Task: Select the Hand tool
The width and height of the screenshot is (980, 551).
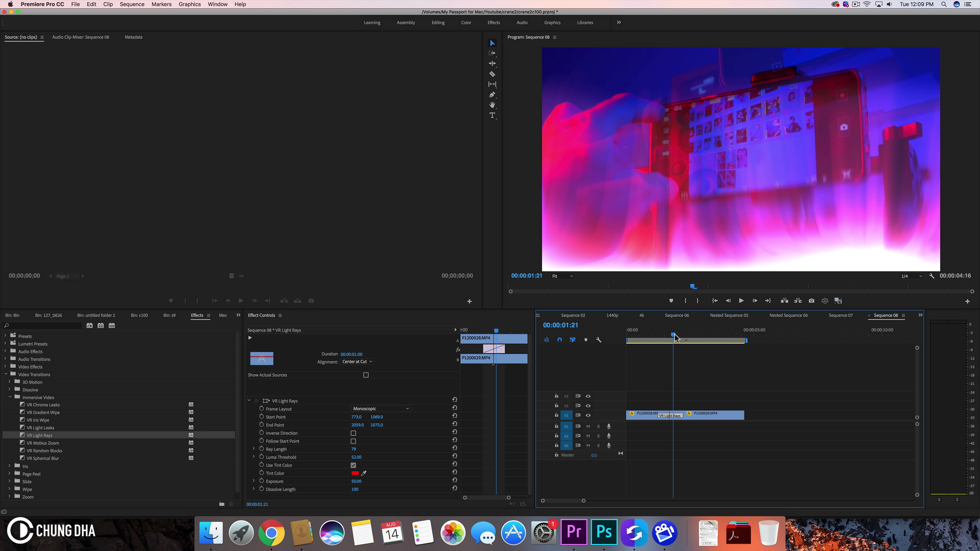Action: pyautogui.click(x=492, y=105)
